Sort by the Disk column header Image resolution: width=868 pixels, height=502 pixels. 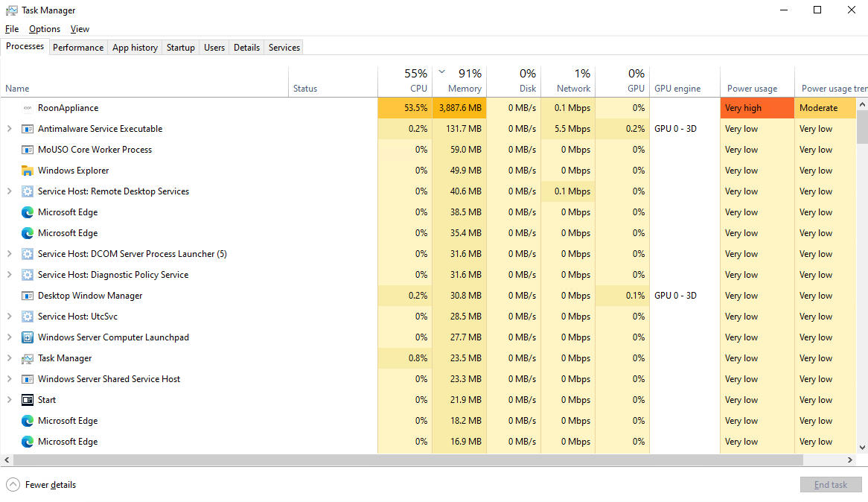pyautogui.click(x=513, y=82)
